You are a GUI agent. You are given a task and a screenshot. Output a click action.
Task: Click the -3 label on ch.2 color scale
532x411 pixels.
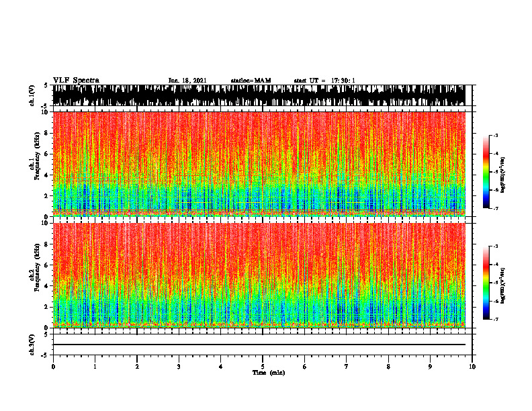(x=496, y=246)
